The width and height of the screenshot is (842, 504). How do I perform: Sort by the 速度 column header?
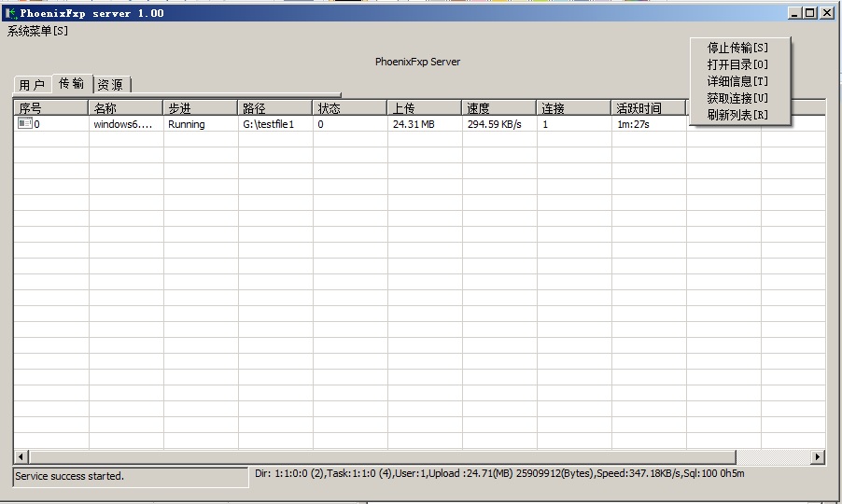pyautogui.click(x=498, y=108)
